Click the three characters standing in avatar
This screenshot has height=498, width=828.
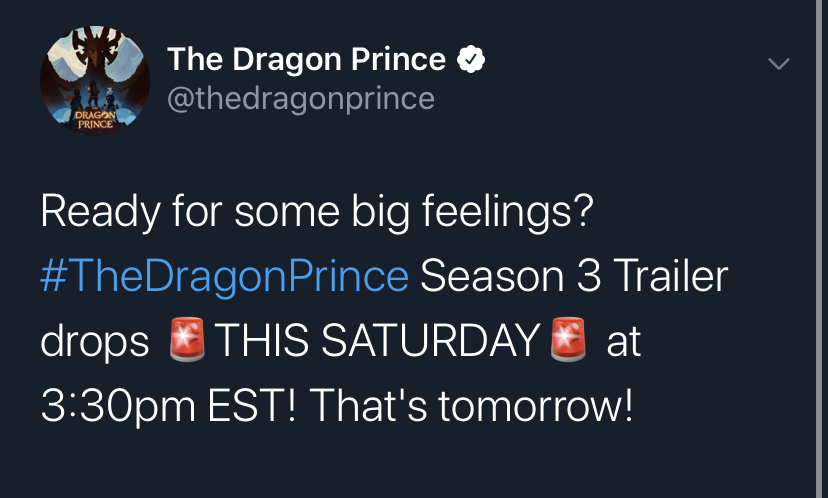click(x=93, y=96)
